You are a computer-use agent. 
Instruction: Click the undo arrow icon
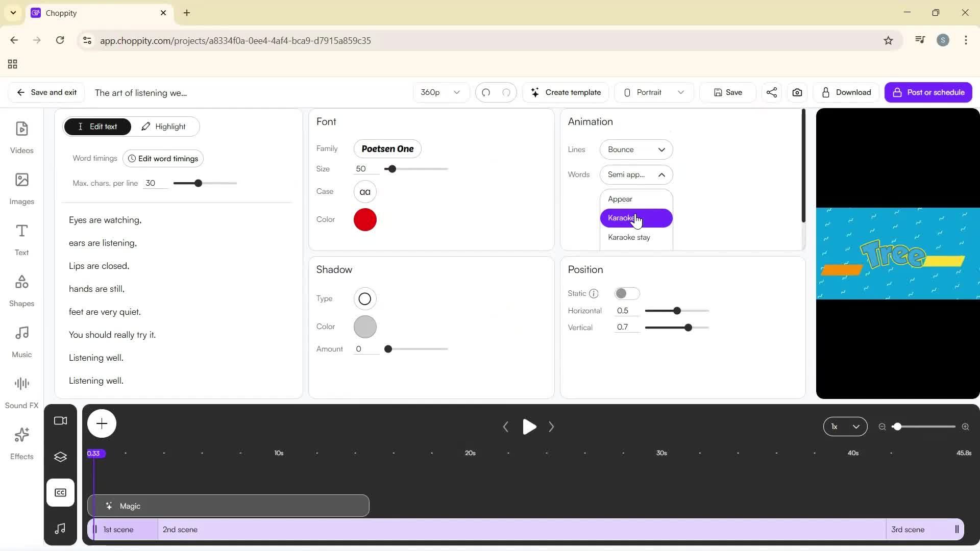click(x=486, y=92)
